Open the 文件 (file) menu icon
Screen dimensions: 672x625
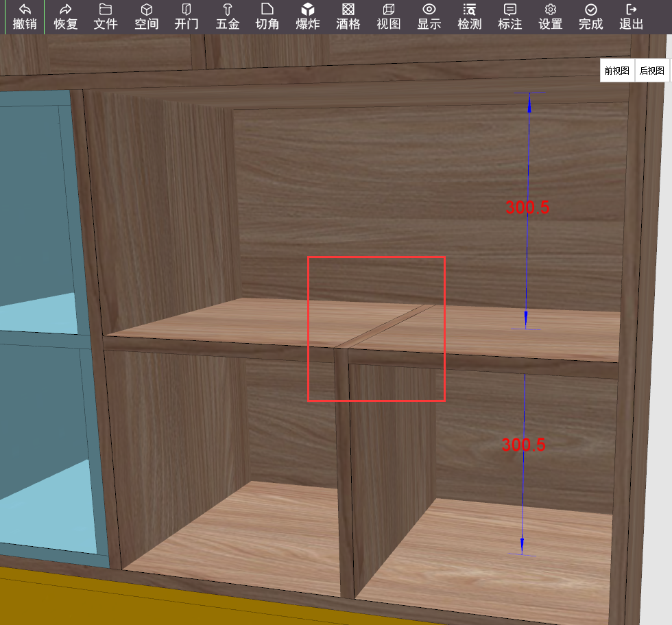point(106,16)
